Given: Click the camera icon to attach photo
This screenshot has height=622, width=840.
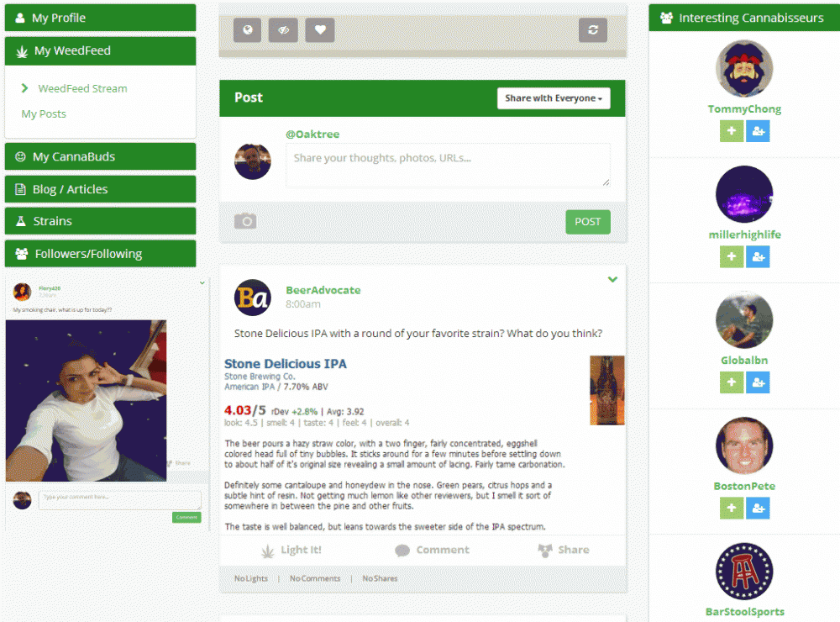Looking at the screenshot, I should [245, 221].
